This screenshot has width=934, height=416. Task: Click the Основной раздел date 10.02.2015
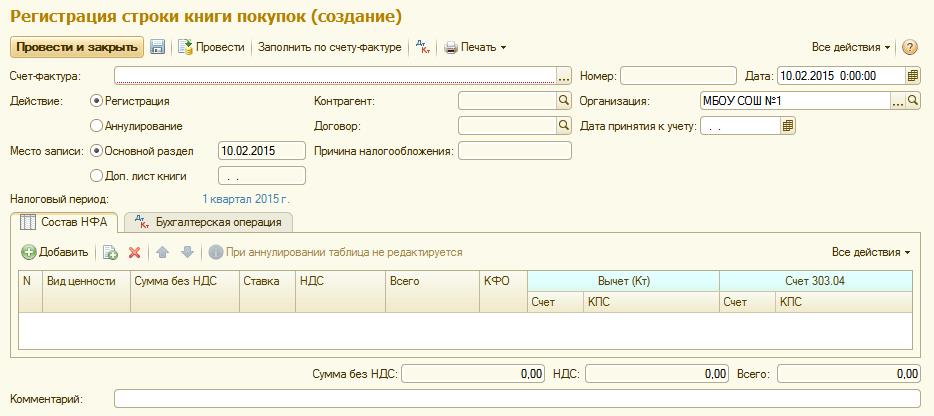coord(262,151)
